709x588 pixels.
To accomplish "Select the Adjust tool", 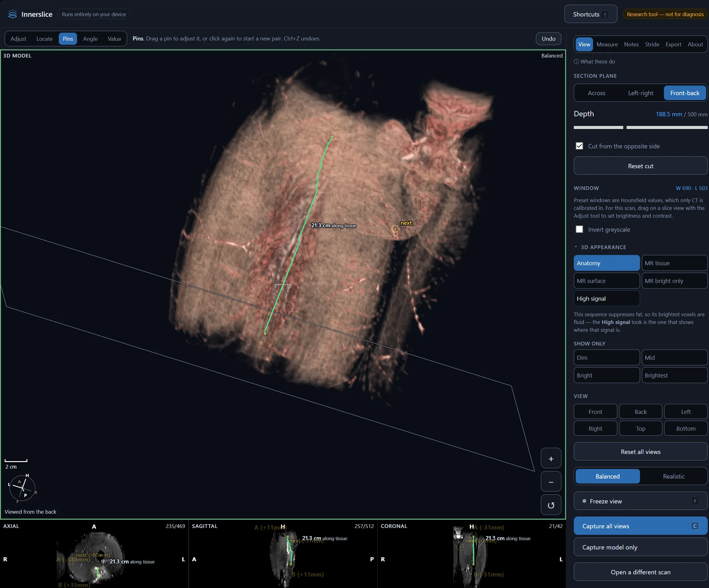I will point(18,39).
